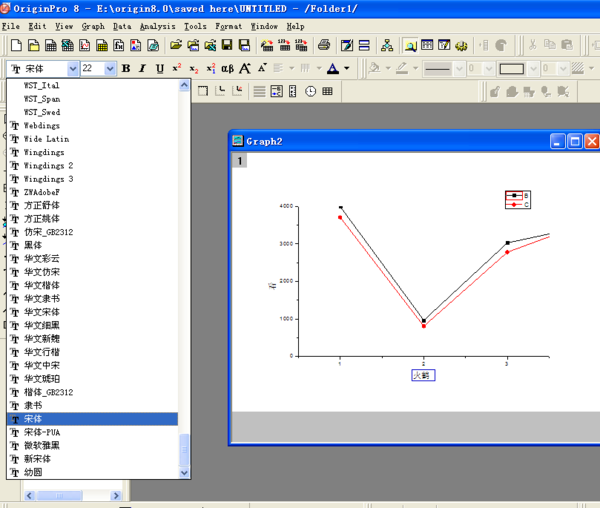This screenshot has width=600, height=508.
Task: Choose 黑体 font from list
Action: 93,245
